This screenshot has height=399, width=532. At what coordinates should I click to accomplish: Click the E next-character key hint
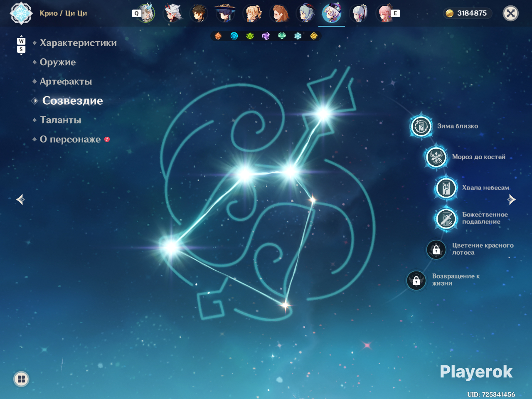tap(395, 13)
